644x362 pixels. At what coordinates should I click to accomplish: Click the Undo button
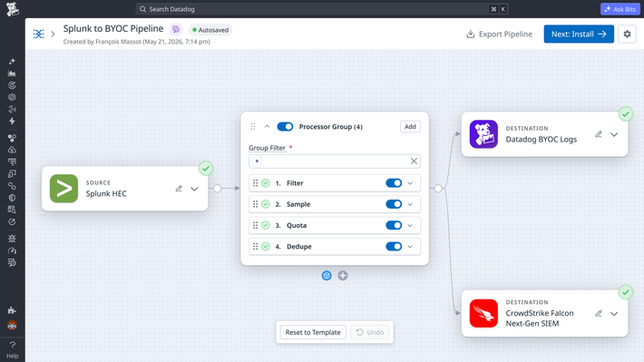(370, 332)
